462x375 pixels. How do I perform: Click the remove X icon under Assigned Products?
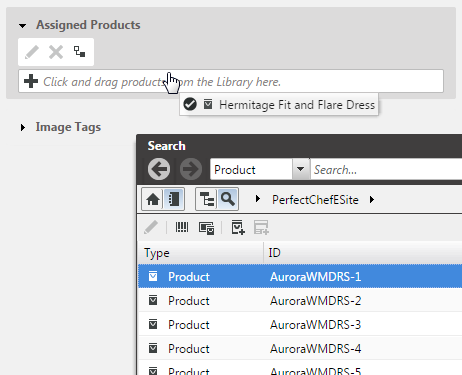(56, 52)
